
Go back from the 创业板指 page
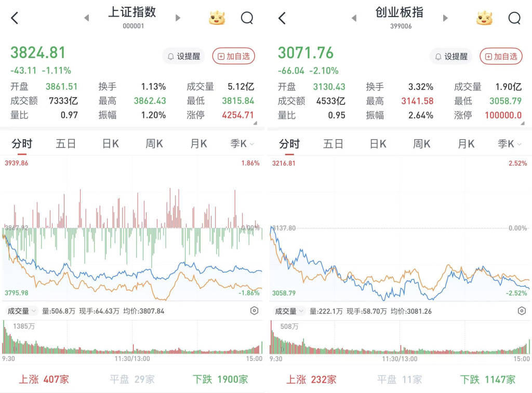(282, 18)
